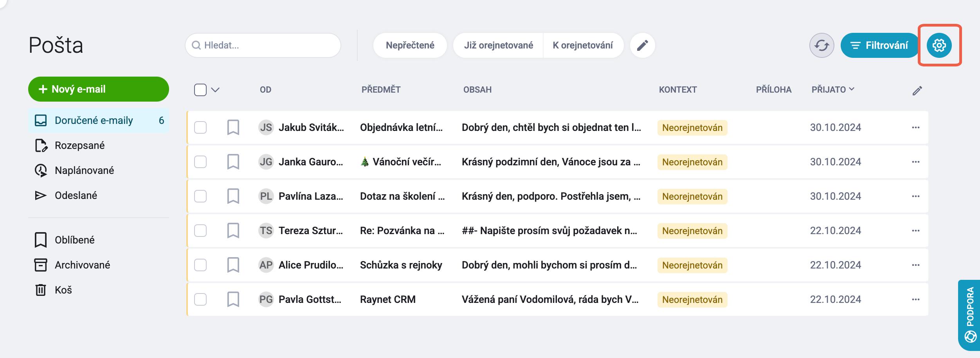Bookmark Janka Gauro email
Image resolution: width=980 pixels, height=358 pixels.
pyautogui.click(x=233, y=162)
